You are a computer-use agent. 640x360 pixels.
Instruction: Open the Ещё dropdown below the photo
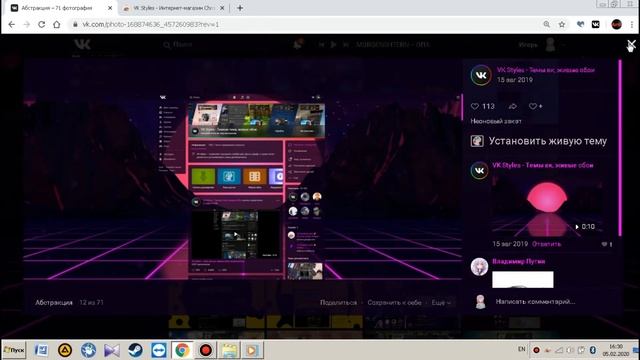point(441,302)
